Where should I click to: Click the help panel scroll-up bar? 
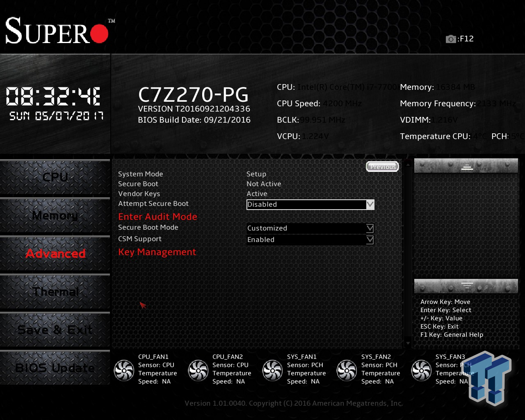click(466, 166)
